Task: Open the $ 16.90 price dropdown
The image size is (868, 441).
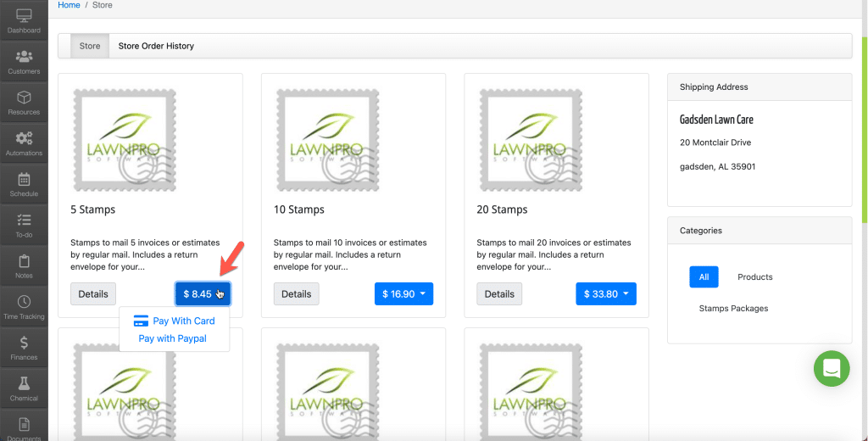Action: (404, 294)
